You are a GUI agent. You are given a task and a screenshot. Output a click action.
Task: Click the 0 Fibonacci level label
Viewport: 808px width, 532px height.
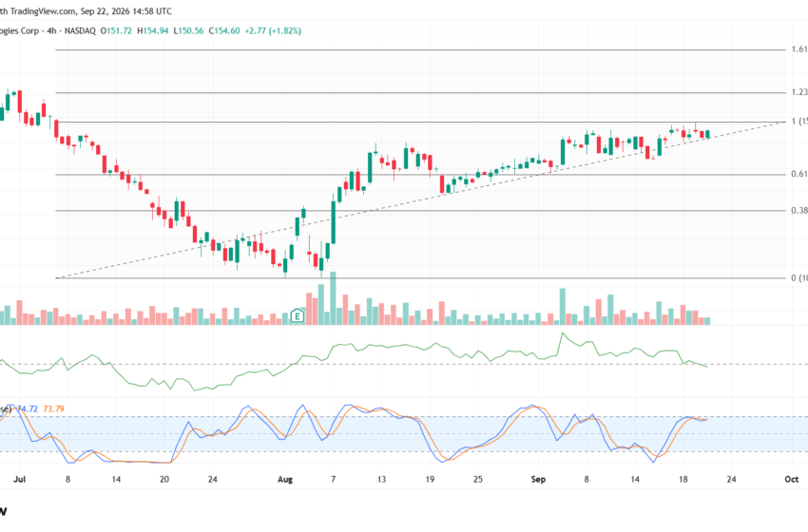(799, 278)
